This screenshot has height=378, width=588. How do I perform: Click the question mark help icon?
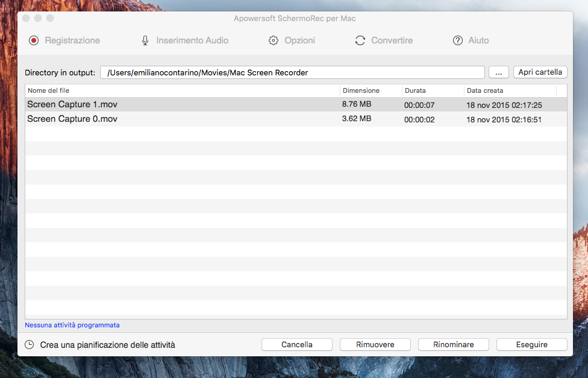[x=457, y=40]
